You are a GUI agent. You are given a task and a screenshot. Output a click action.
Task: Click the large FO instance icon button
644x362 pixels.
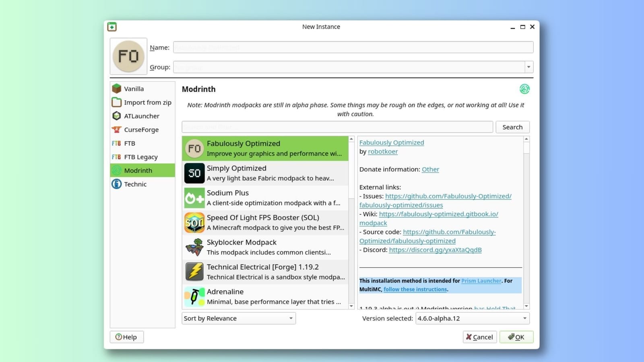pyautogui.click(x=128, y=56)
